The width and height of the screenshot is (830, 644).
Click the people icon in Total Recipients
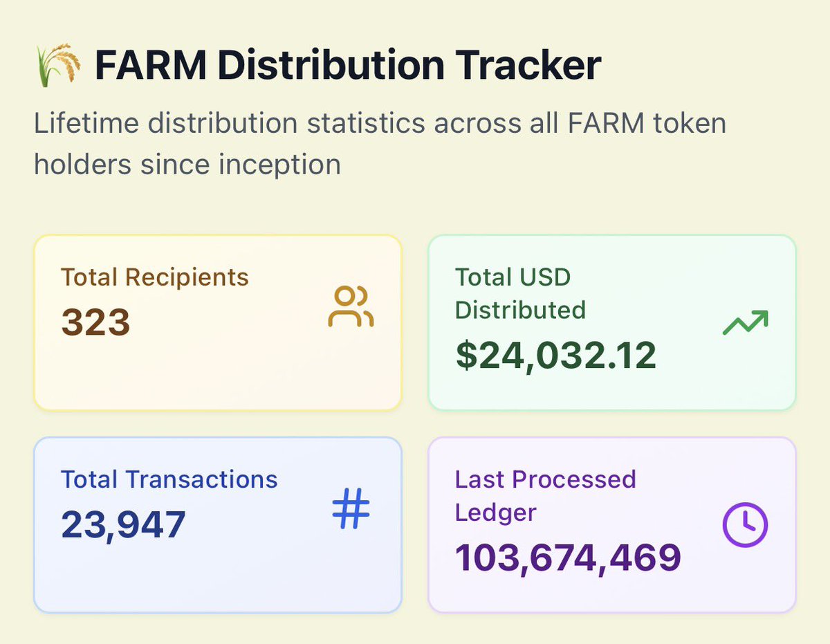pyautogui.click(x=351, y=307)
